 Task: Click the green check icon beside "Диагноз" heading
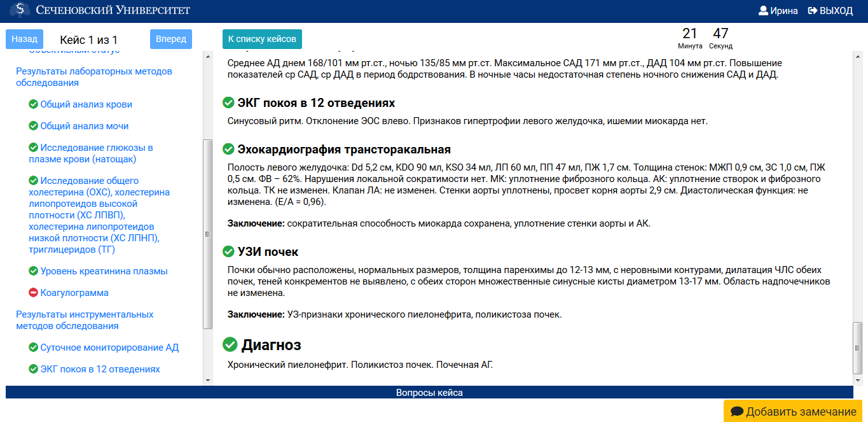(230, 346)
